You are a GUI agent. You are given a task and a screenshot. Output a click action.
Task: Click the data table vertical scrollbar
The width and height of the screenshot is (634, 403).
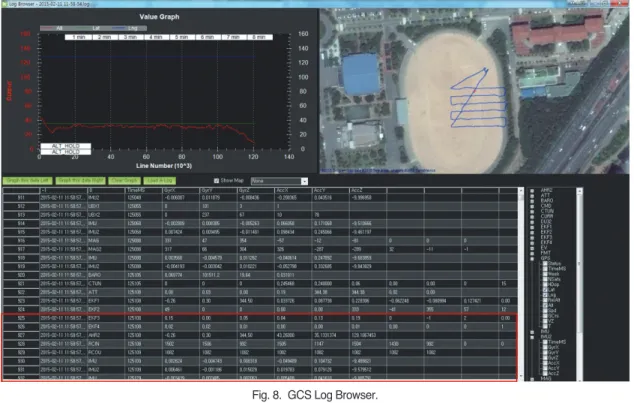point(521,284)
